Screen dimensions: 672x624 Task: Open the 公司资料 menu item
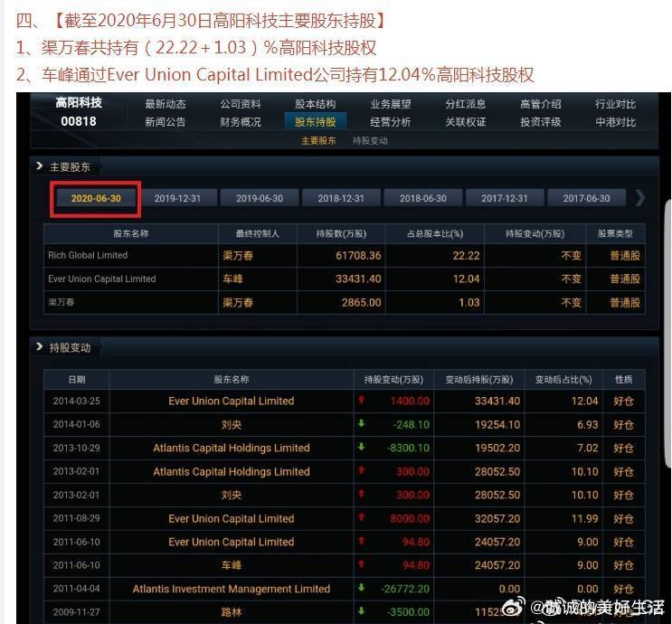pos(240,104)
